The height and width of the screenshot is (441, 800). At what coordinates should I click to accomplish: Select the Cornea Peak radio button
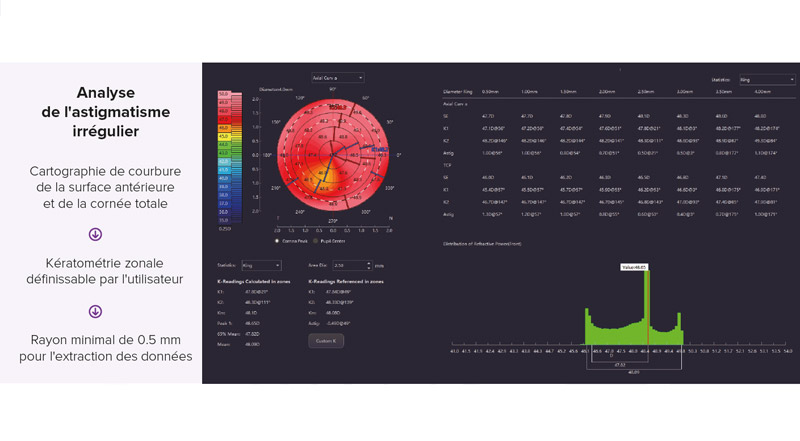tap(277, 241)
